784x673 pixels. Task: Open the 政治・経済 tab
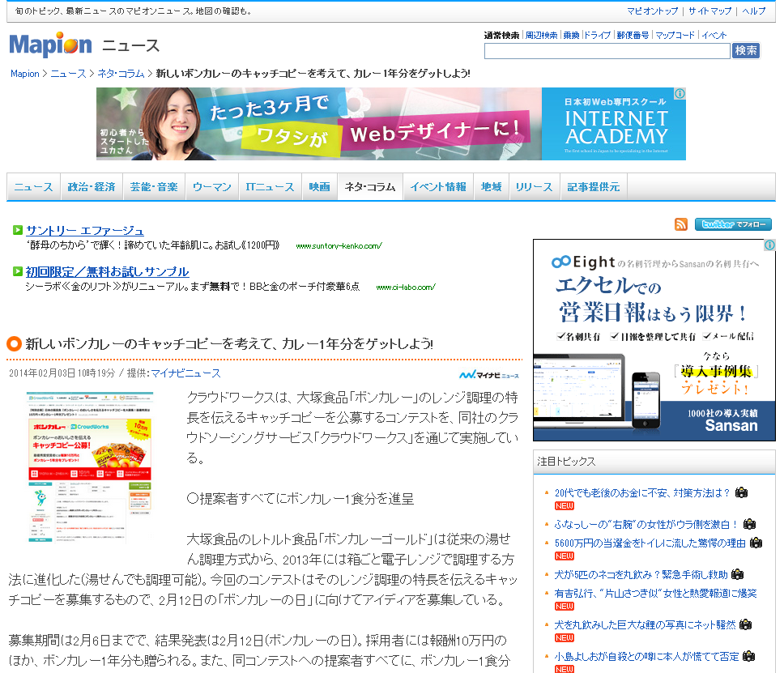[92, 187]
